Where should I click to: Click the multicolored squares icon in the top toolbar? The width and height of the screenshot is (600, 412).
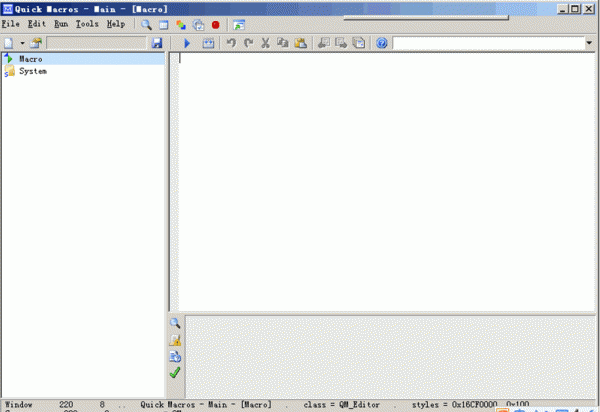click(x=181, y=25)
